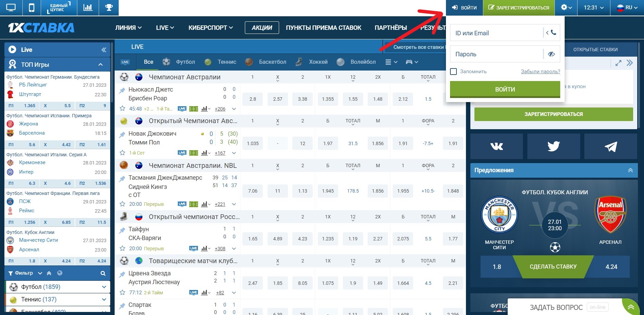Favorite the Тасмания ДжекДжамперс match star
The height and width of the screenshot is (315, 644).
pyautogui.click(x=122, y=204)
